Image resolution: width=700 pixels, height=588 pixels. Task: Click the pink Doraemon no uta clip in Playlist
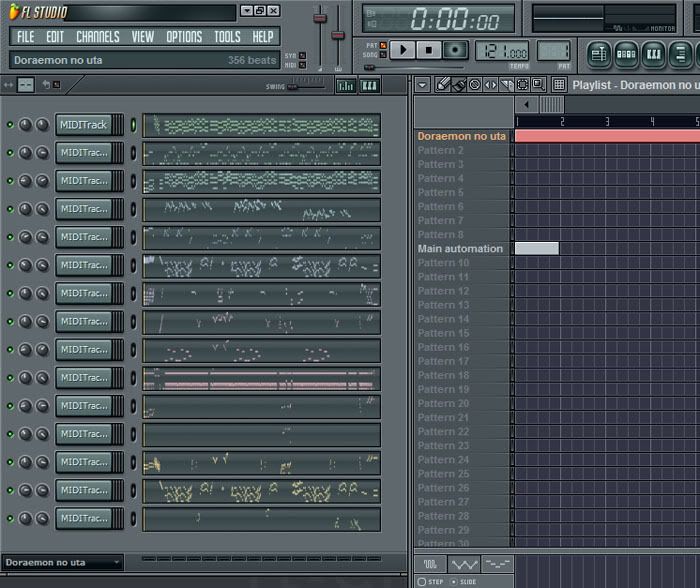tap(607, 136)
